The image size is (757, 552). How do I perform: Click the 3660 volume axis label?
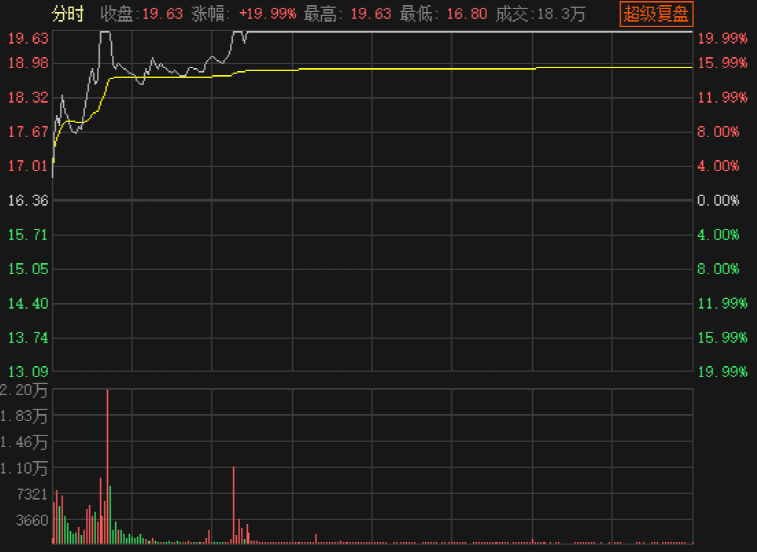(31, 521)
